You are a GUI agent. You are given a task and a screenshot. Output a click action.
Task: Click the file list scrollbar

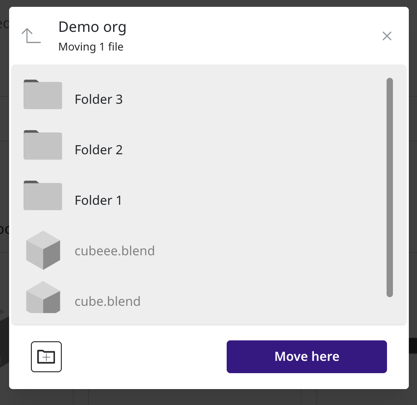pyautogui.click(x=390, y=187)
